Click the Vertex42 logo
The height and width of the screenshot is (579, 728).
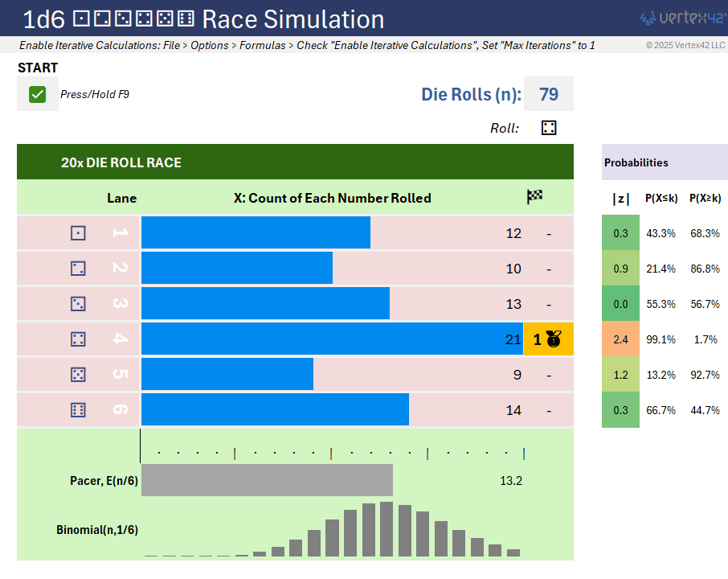pos(681,18)
